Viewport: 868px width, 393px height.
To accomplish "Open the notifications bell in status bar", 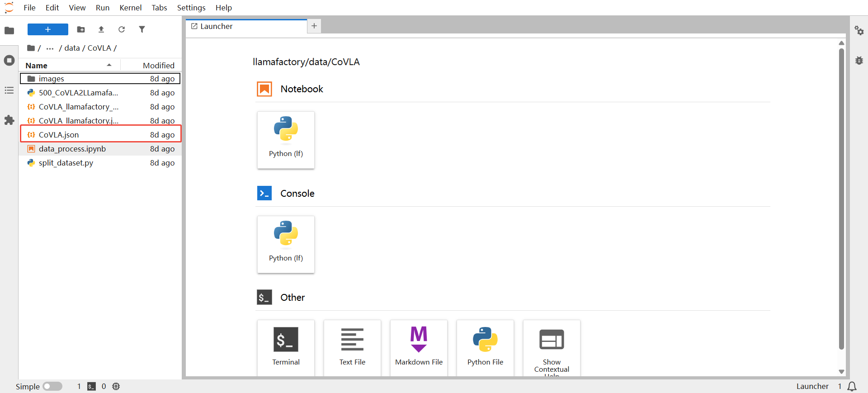I will pos(852,386).
